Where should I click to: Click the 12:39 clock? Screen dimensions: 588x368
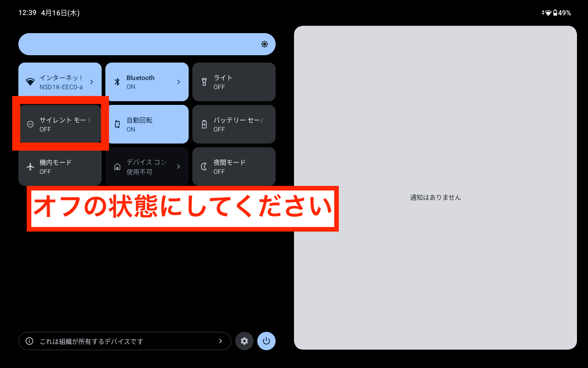[28, 13]
